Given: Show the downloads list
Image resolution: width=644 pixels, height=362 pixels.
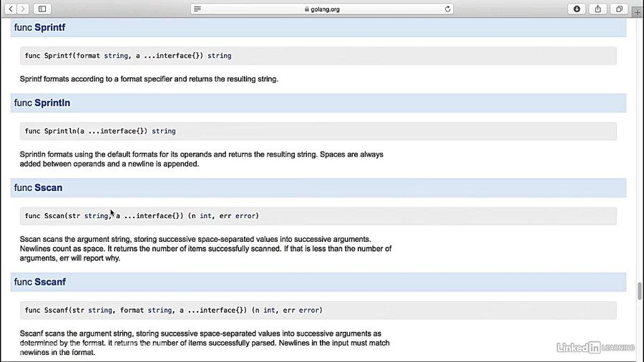Looking at the screenshot, I should point(577,9).
